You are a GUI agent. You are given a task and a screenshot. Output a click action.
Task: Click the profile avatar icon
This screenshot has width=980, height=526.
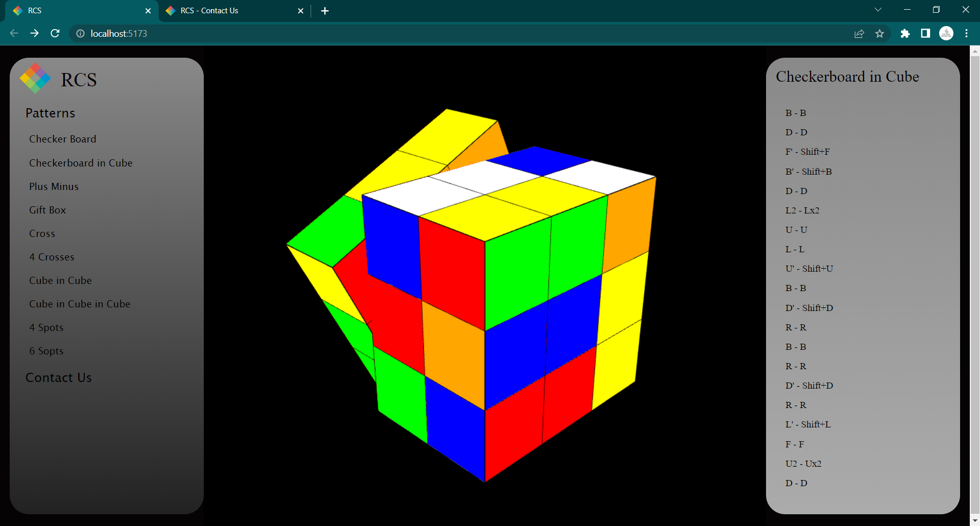coord(946,33)
